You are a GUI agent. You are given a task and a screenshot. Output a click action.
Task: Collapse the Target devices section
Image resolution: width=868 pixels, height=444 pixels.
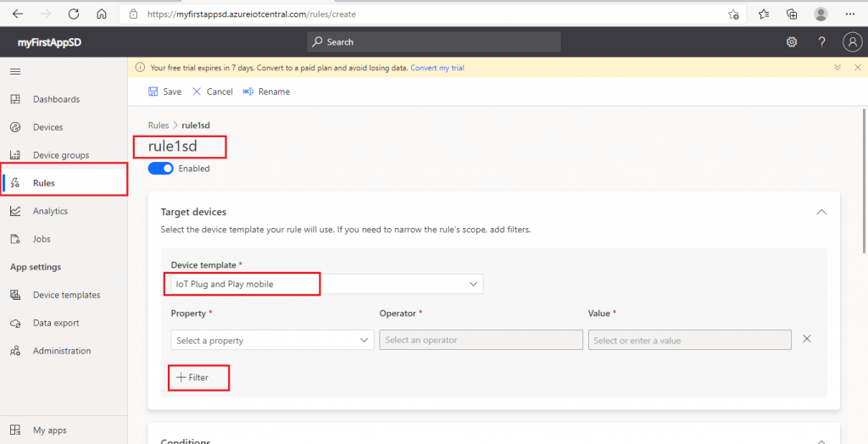click(x=821, y=212)
